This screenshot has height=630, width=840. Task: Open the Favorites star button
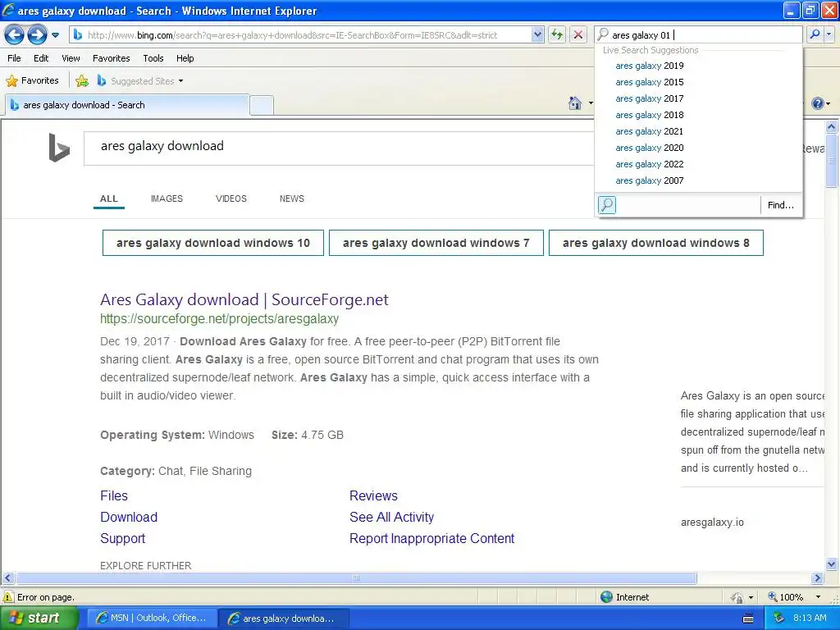point(32,81)
